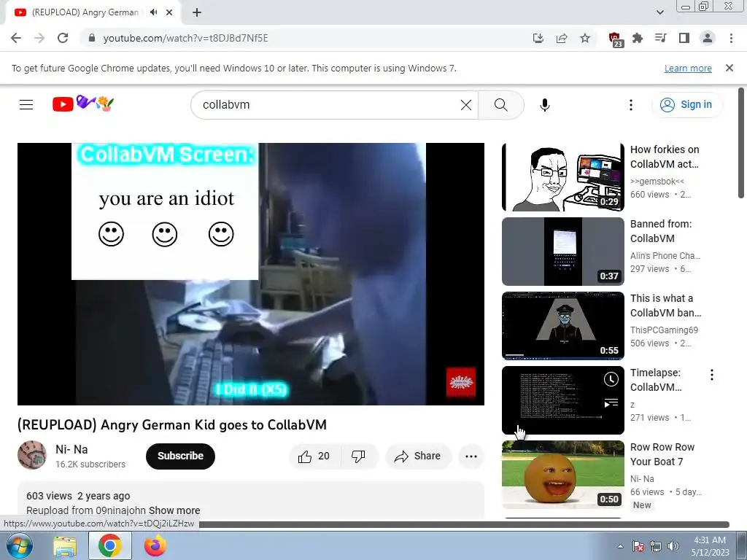Open the >>gemsbok<< channel name
Viewport: 747px width, 560px height.
657,182
